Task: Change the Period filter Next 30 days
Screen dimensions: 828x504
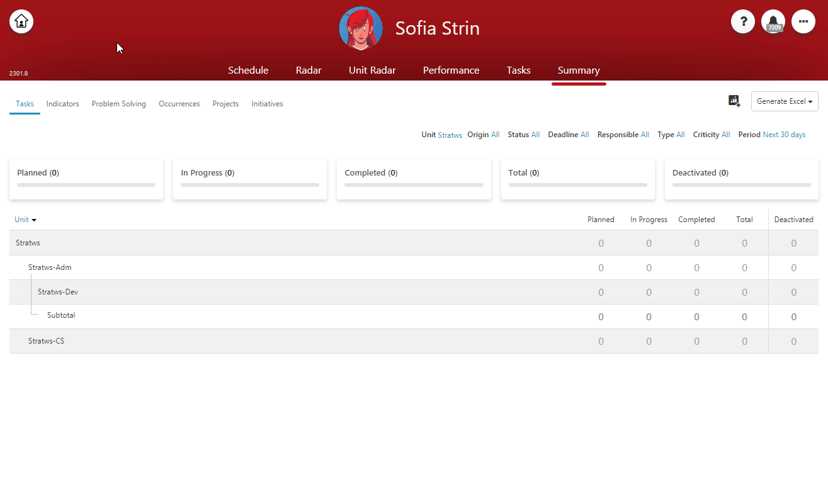Action: (784, 135)
